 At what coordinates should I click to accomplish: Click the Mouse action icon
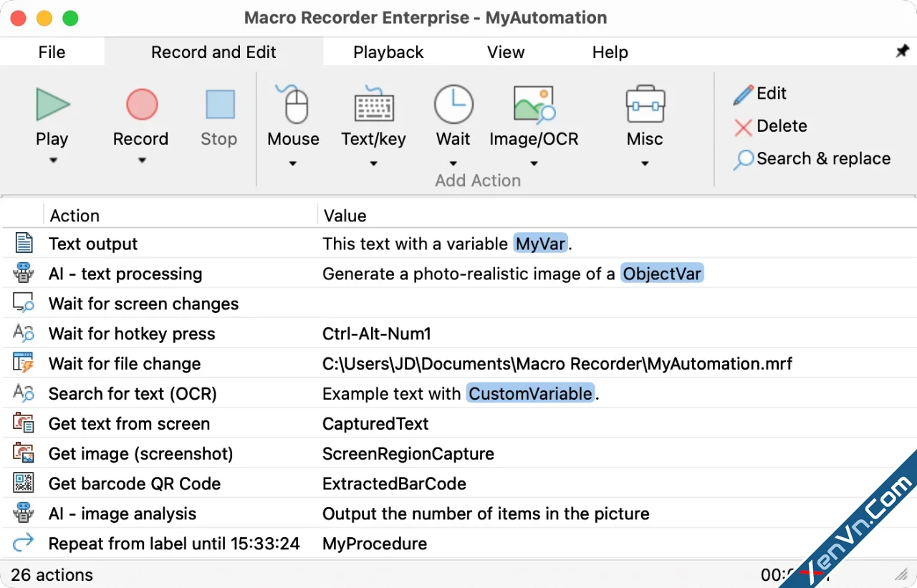[292, 104]
